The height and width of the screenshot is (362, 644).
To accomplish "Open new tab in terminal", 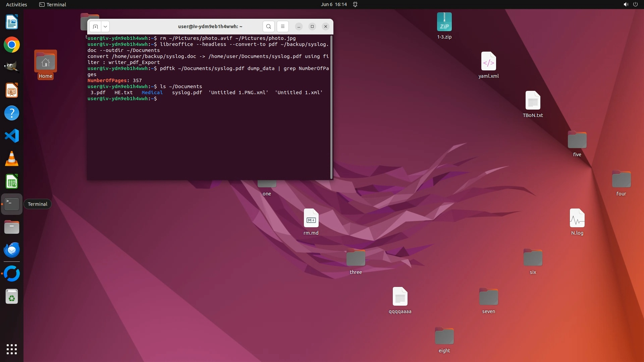I will click(96, 26).
